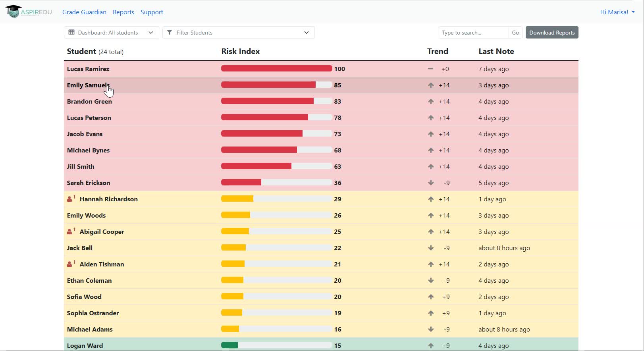Expand the Filter Students dropdown
The height and width of the screenshot is (351, 644).
(238, 33)
